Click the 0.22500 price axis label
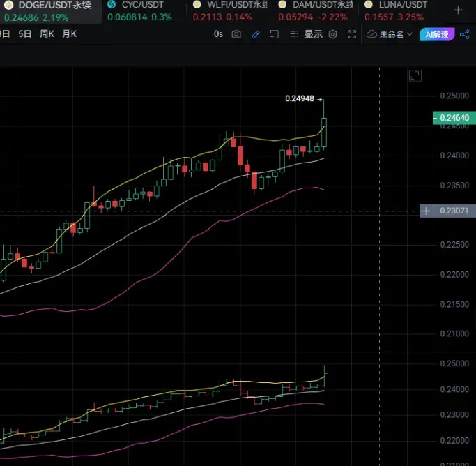Viewport: 476px width, 466px height. [x=454, y=245]
